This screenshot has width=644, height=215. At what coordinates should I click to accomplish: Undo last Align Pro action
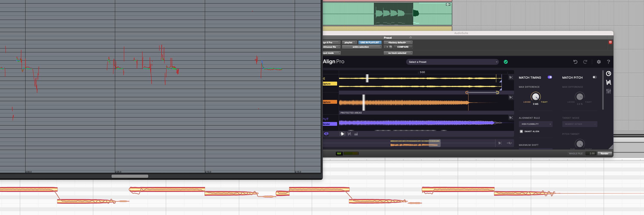[575, 62]
